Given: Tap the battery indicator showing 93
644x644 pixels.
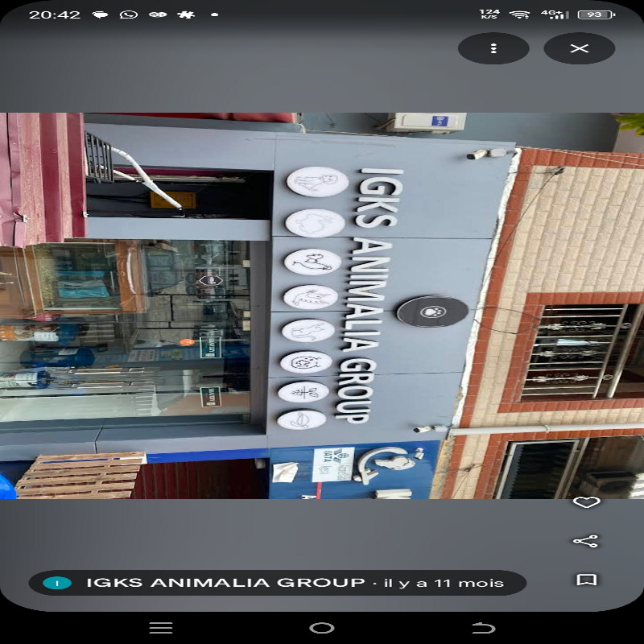Looking at the screenshot, I should (597, 14).
